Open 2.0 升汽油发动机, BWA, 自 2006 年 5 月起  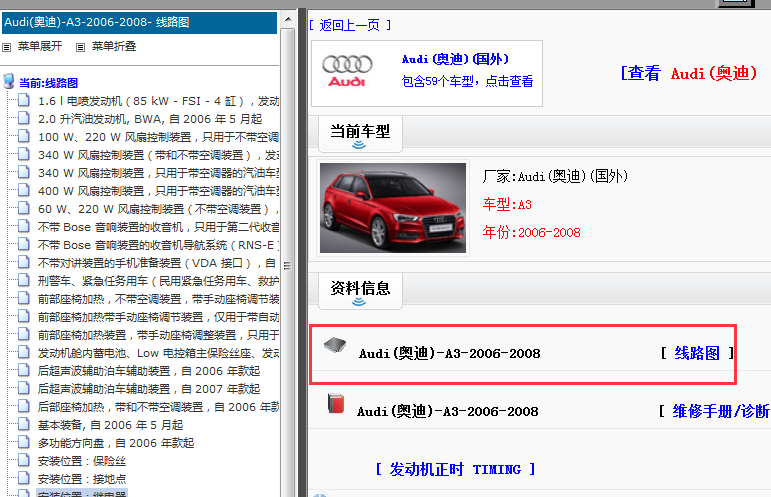click(x=150, y=119)
